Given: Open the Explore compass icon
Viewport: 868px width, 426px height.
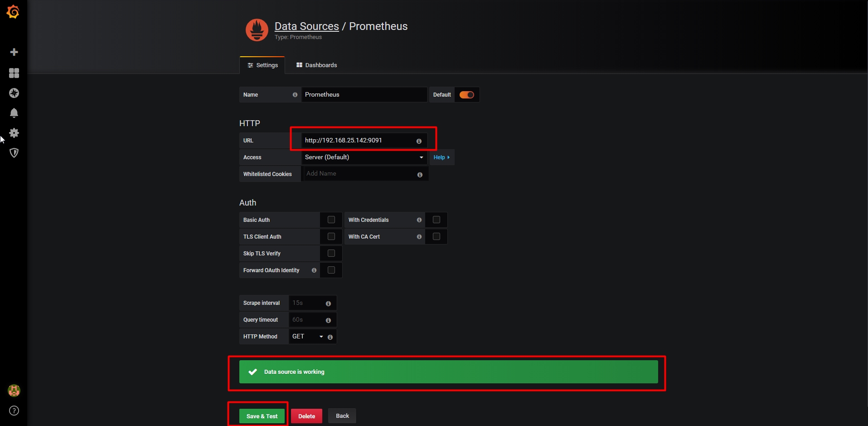Looking at the screenshot, I should point(14,93).
